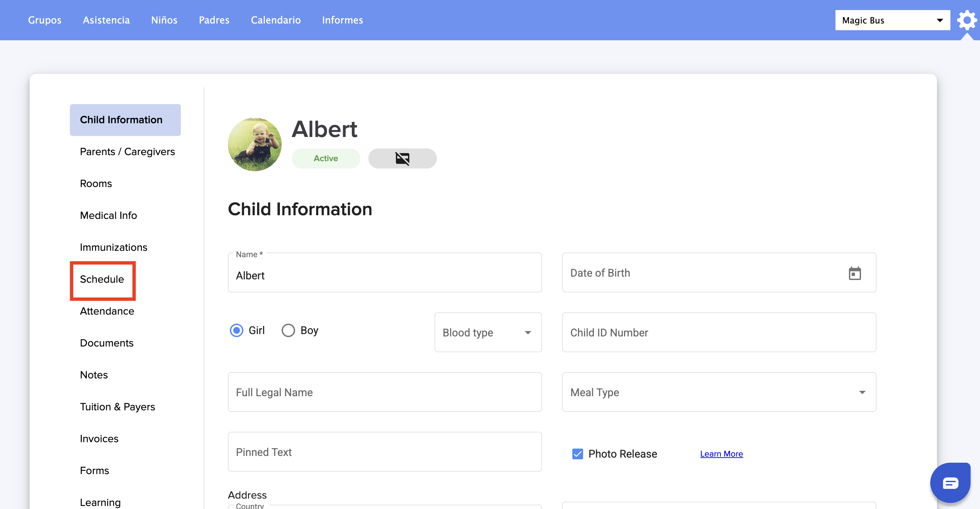Open the Calendario menu item
The width and height of the screenshot is (980, 509).
point(276,20)
